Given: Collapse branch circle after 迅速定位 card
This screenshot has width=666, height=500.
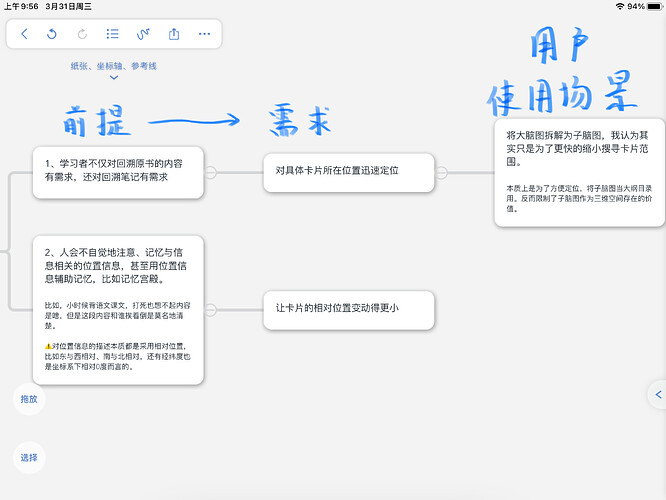Looking at the screenshot, I should point(441,172).
